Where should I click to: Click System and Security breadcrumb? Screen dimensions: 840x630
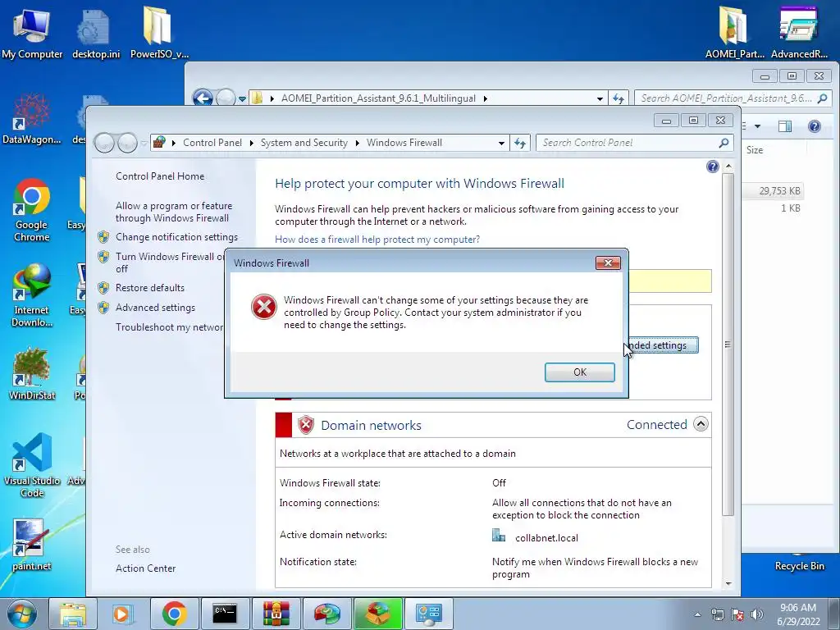(304, 143)
